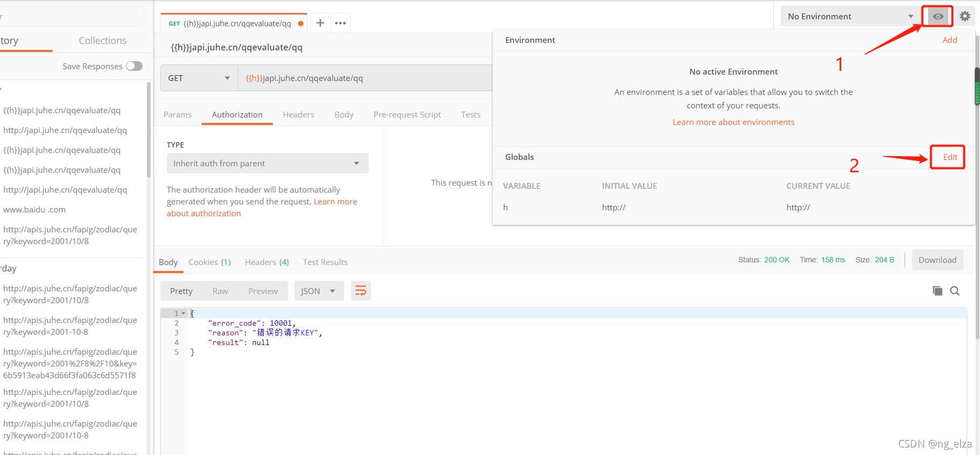Collapse line 1 fold arrow in response

(183, 313)
